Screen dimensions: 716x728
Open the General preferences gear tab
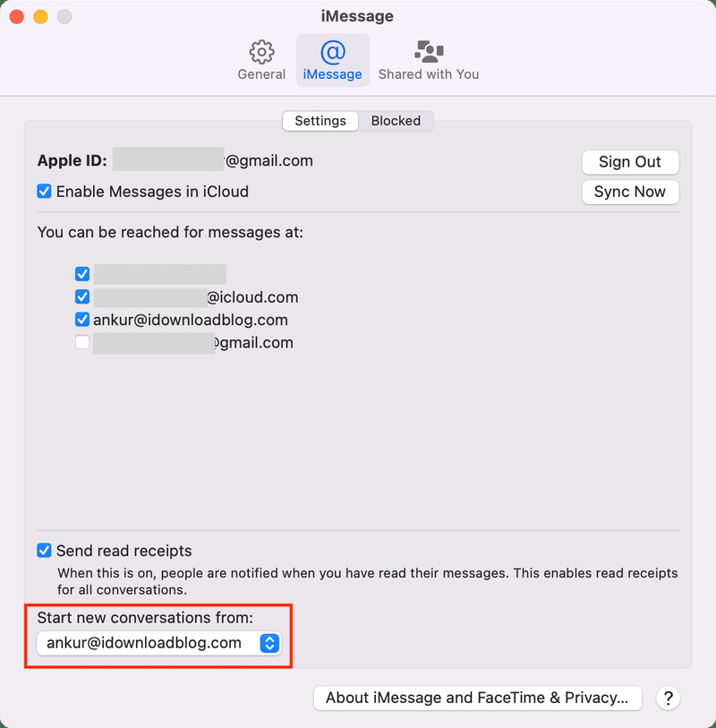tap(261, 61)
